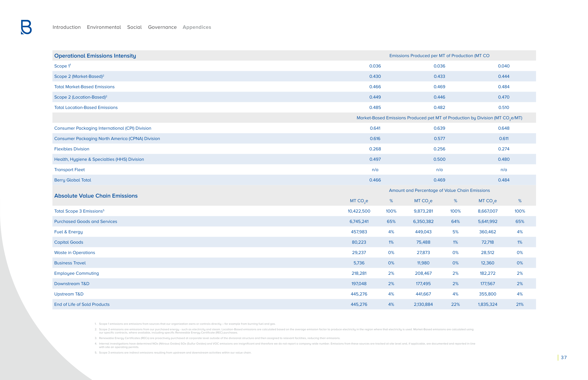Open the Governance section
Screen dimensions: 588x380
162,27
